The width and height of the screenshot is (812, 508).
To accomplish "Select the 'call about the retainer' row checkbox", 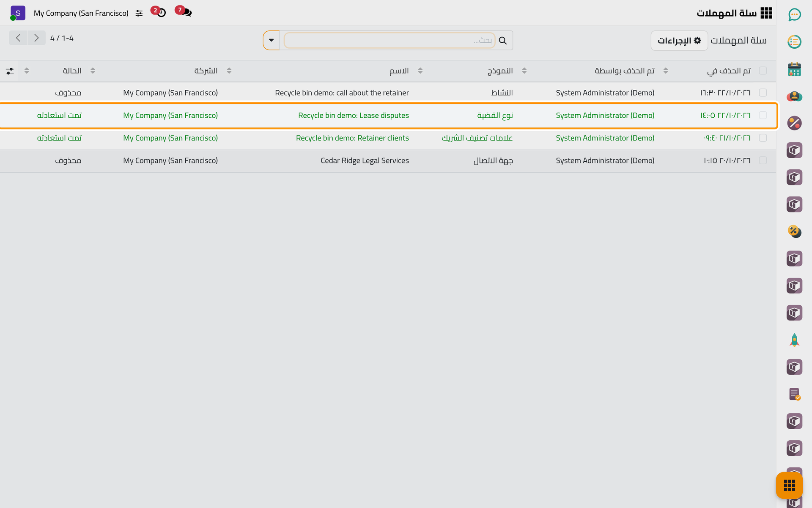I will click(x=763, y=93).
